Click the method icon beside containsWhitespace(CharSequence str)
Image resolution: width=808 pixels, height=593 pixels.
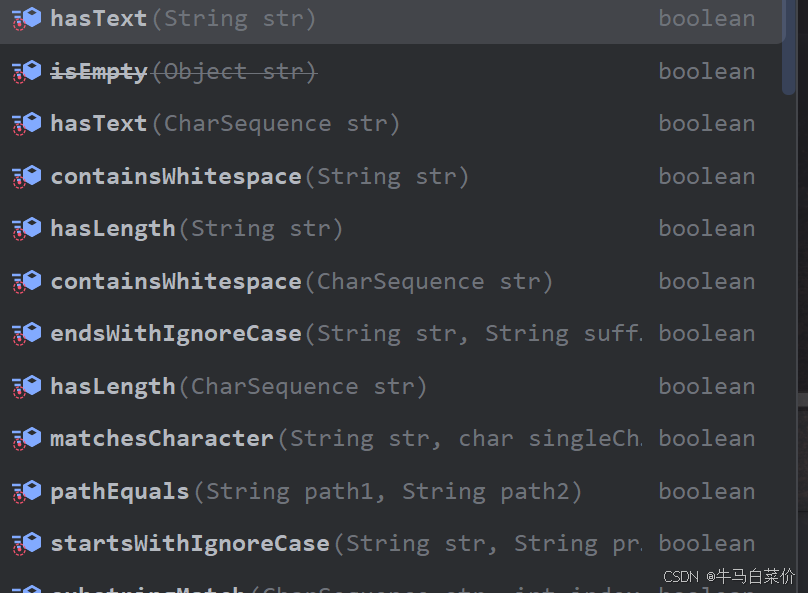[26, 281]
